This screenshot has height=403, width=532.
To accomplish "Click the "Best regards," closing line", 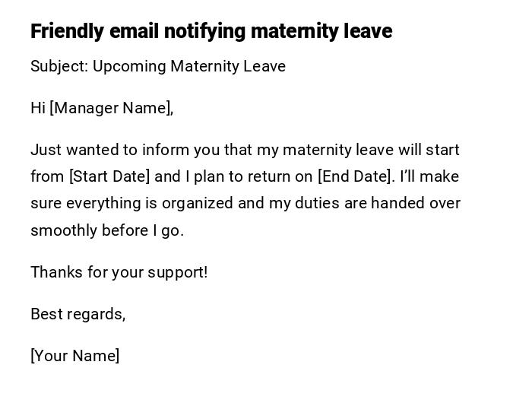I will 78,314.
